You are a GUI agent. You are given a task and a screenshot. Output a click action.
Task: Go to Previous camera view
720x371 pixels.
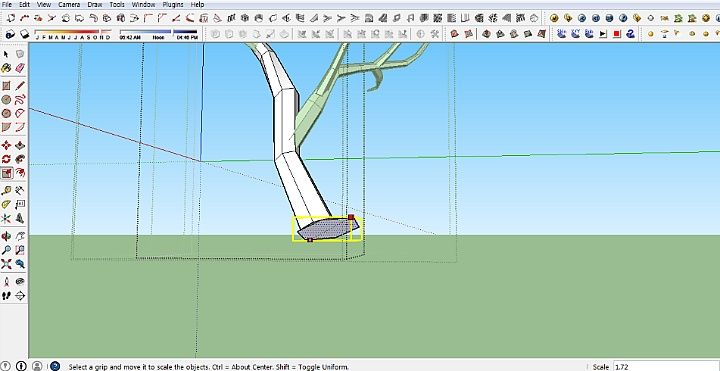(x=20, y=264)
